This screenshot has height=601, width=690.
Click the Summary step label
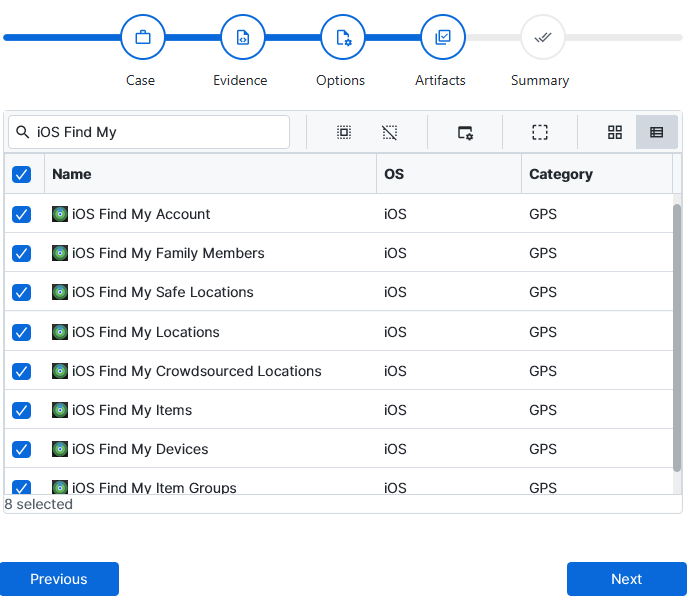tap(540, 81)
